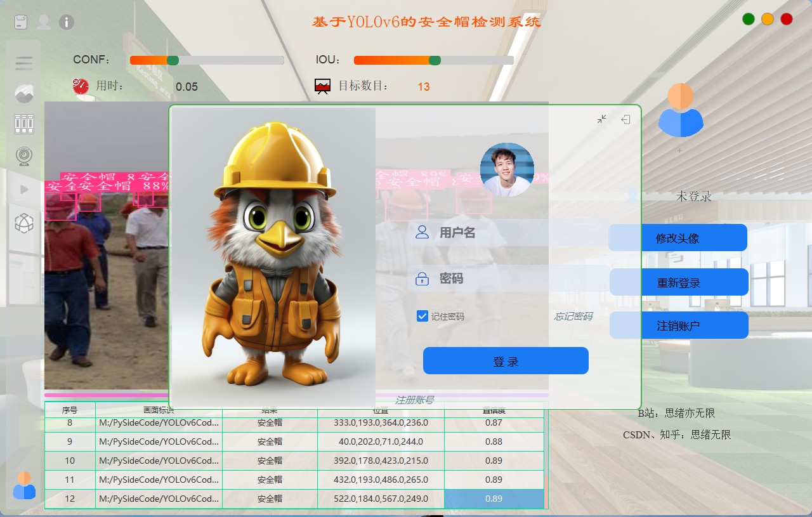
Task: Focus the 密码 input field
Action: (x=509, y=278)
